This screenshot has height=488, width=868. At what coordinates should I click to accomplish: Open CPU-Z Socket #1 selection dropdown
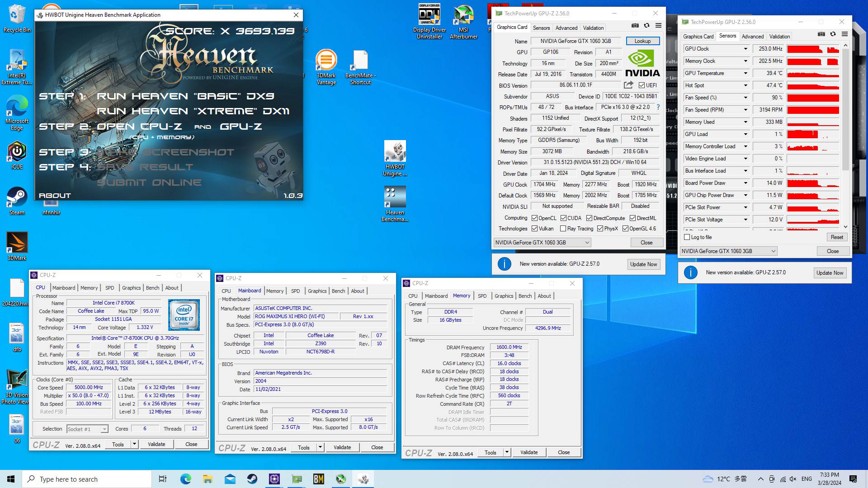point(87,429)
